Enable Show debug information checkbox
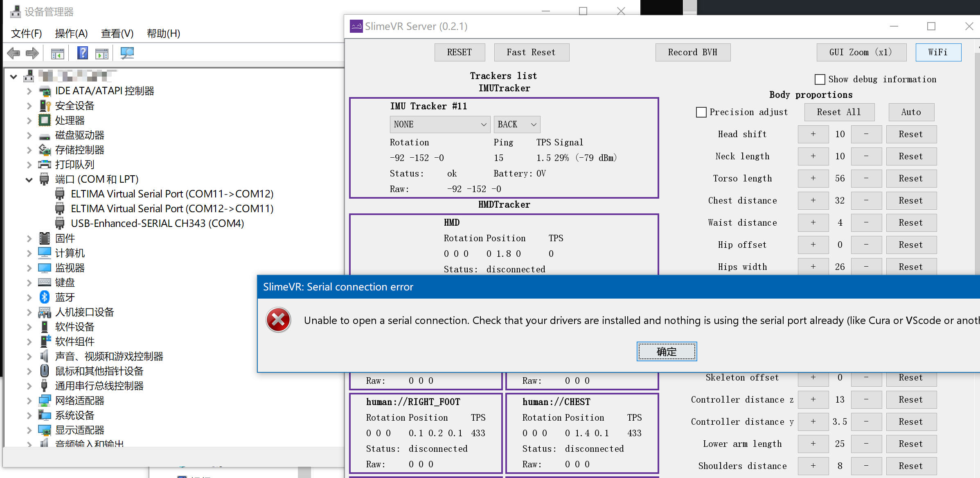 pyautogui.click(x=820, y=79)
